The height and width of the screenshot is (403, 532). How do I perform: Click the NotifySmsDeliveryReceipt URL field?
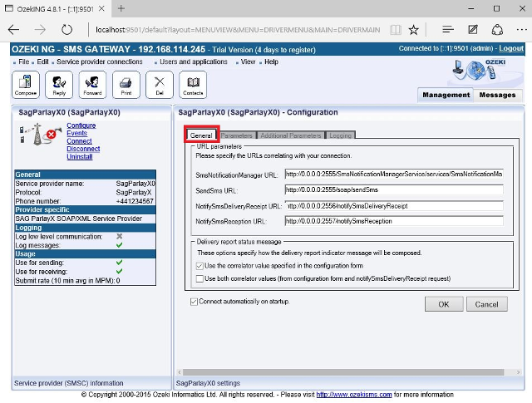point(394,206)
